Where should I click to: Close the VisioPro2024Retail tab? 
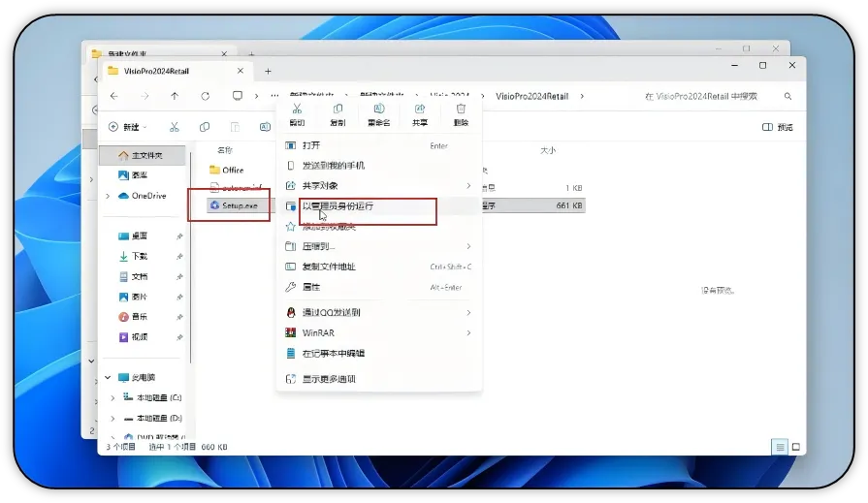pyautogui.click(x=241, y=71)
